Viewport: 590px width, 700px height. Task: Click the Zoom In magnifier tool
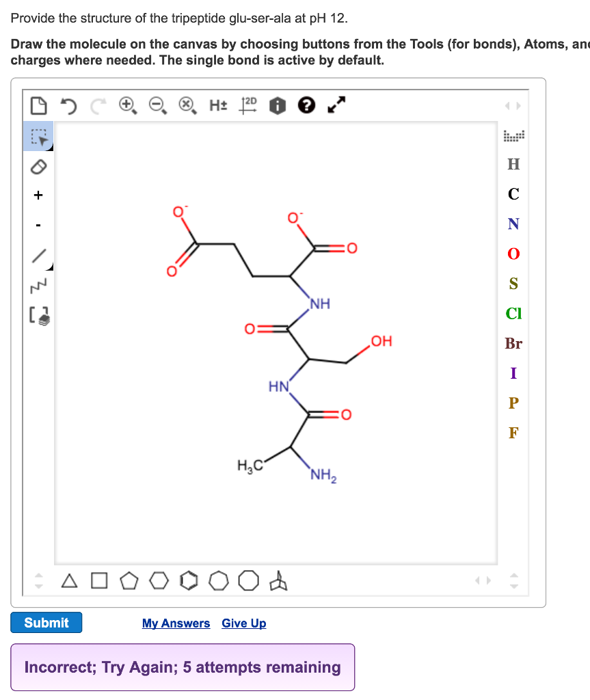tap(126, 105)
